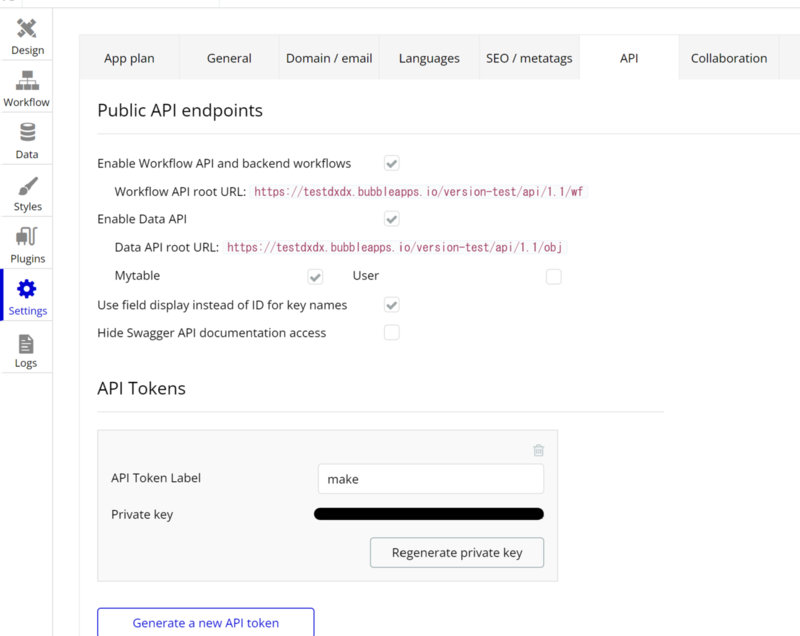
Task: Open the Design section in sidebar
Action: tap(27, 37)
